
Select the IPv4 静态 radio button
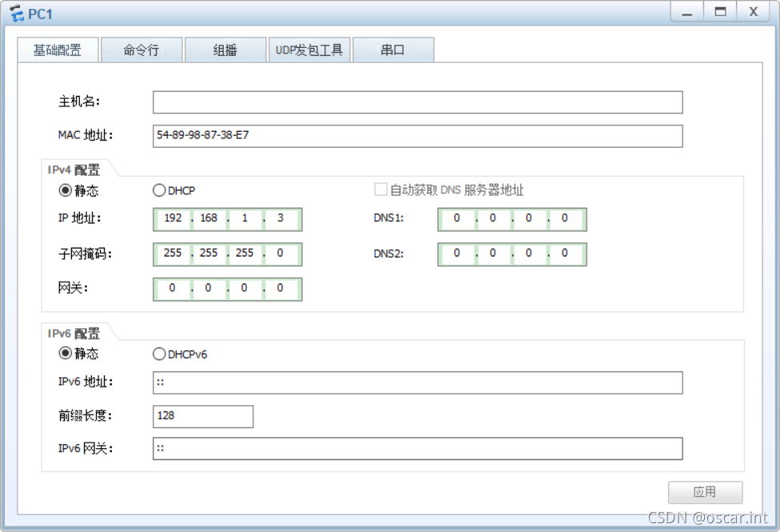[x=66, y=190]
